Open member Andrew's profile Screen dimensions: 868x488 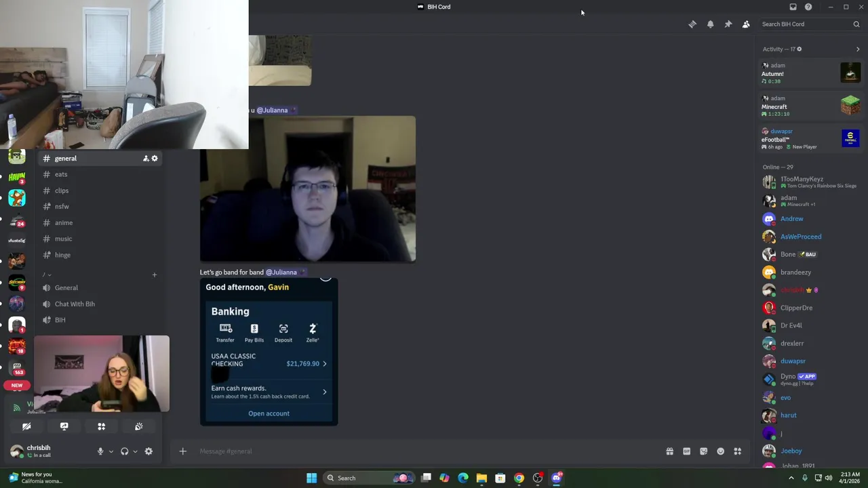point(810,219)
